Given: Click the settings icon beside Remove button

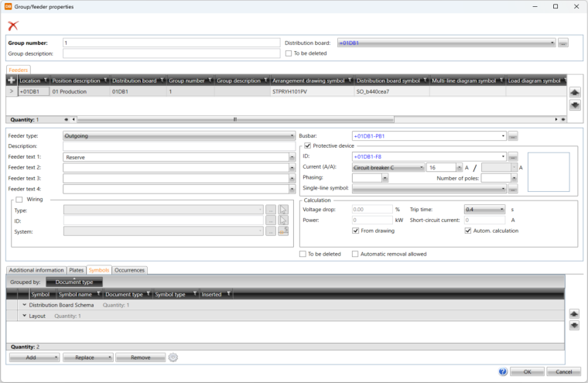Looking at the screenshot, I should (x=173, y=357).
